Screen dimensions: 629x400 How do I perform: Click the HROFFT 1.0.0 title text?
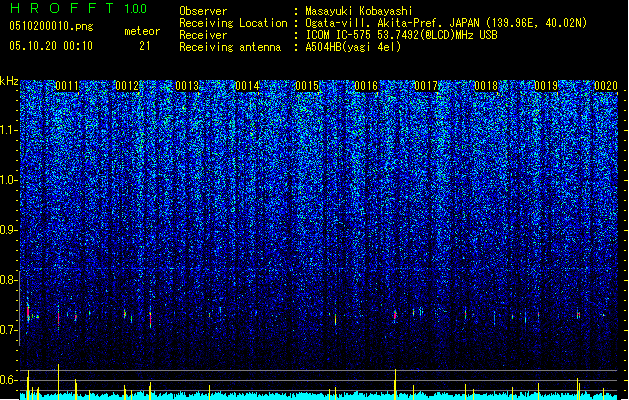[79, 8]
